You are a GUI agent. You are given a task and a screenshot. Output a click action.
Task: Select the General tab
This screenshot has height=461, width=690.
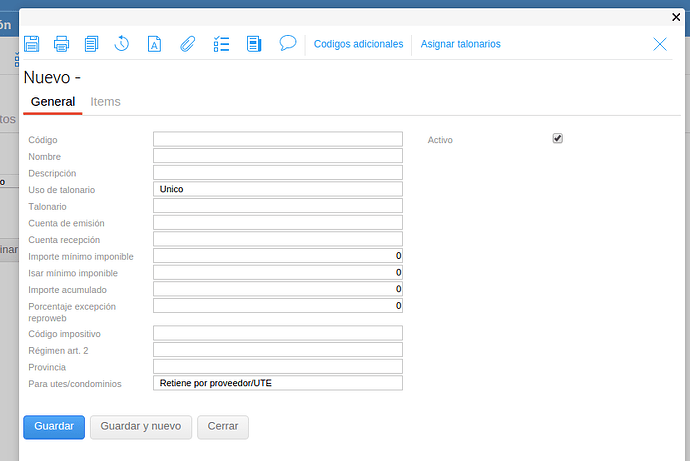pyautogui.click(x=53, y=102)
